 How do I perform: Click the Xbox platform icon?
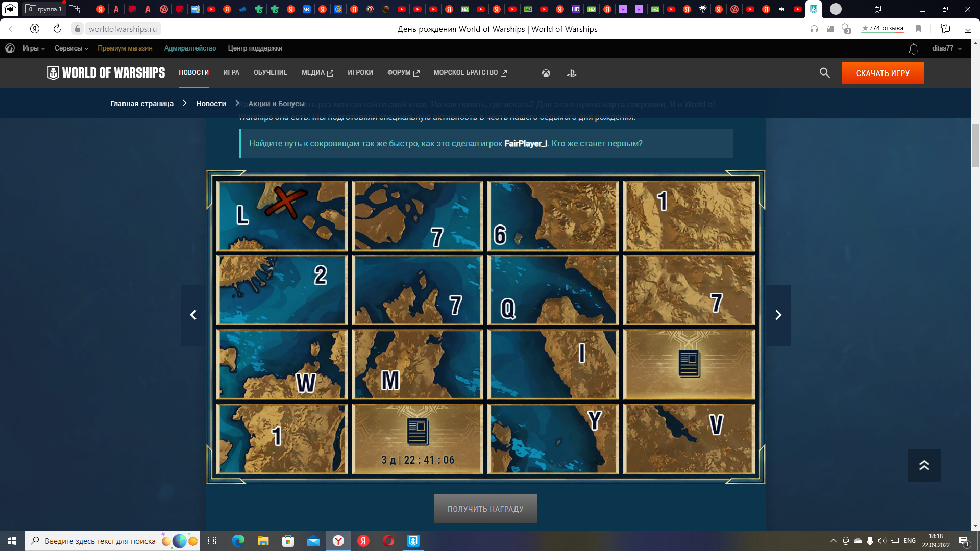coord(546,73)
